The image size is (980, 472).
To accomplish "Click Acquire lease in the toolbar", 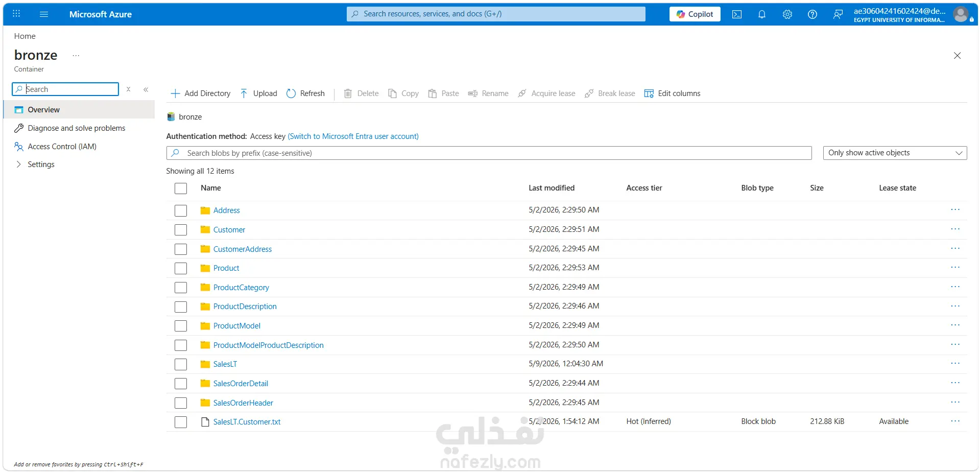I will coord(546,93).
